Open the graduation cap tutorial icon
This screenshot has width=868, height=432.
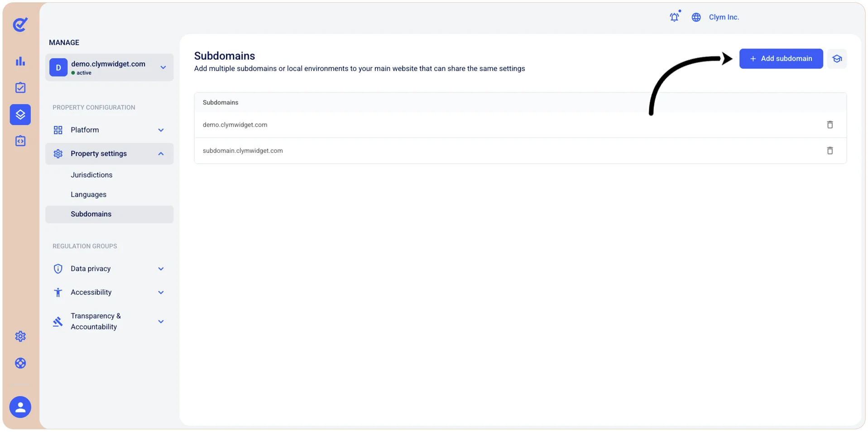coord(837,59)
